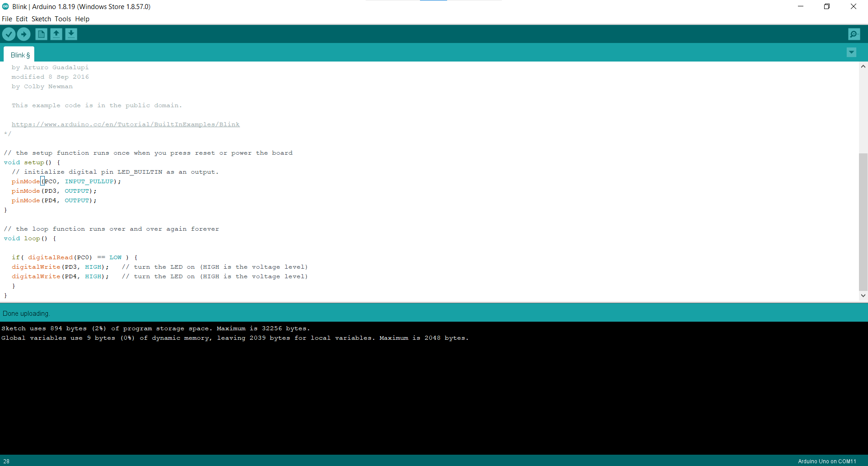Click the LOW keyword in if condition
The width and height of the screenshot is (868, 466).
tap(115, 257)
